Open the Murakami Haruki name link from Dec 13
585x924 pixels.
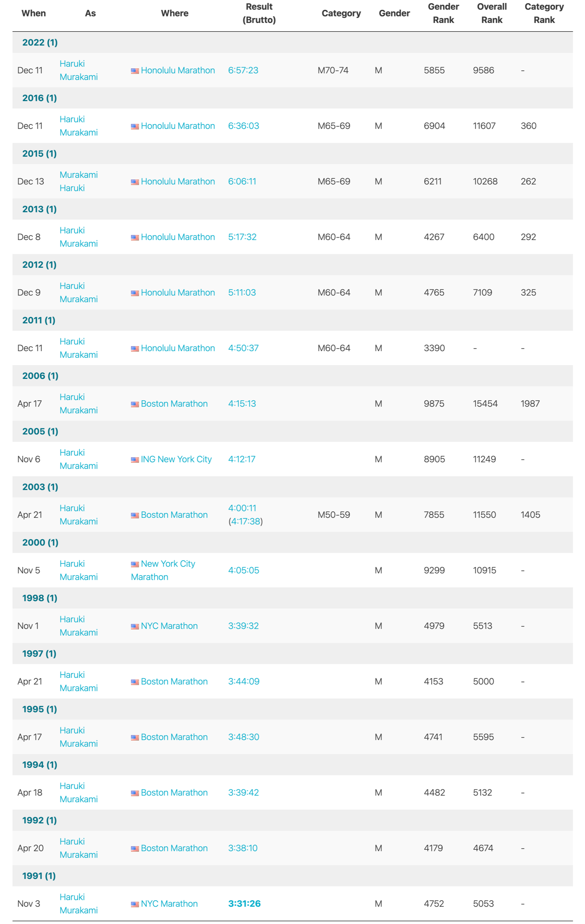click(x=78, y=181)
